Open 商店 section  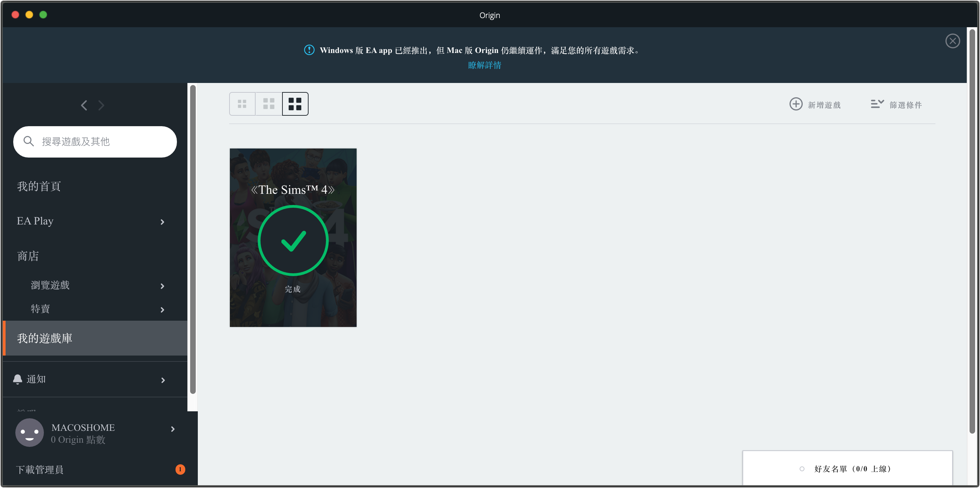[x=28, y=256]
